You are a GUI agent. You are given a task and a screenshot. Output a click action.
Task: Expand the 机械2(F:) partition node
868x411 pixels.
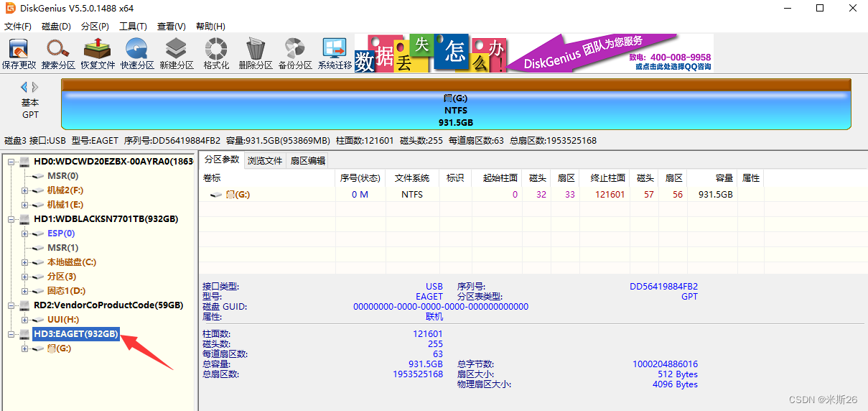point(24,190)
